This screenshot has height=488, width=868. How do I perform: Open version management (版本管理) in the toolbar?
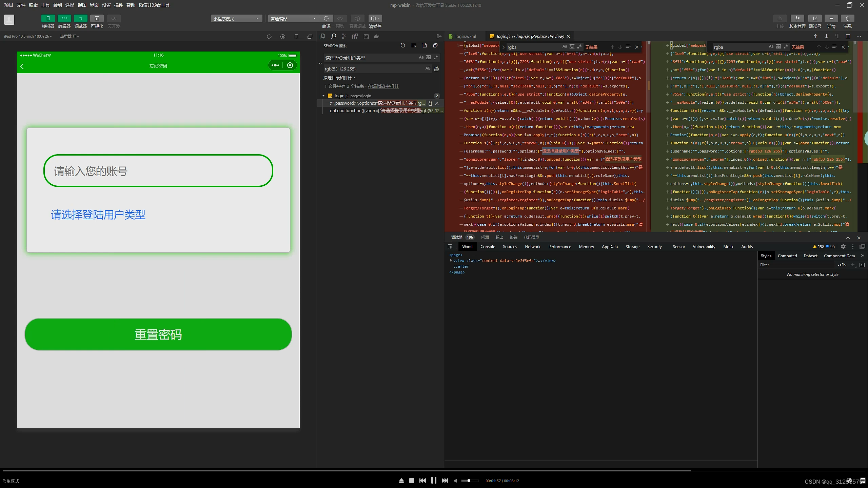797,18
